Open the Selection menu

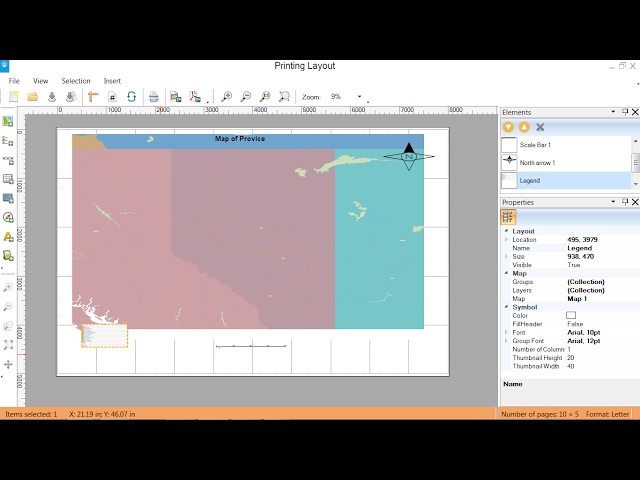point(76,81)
